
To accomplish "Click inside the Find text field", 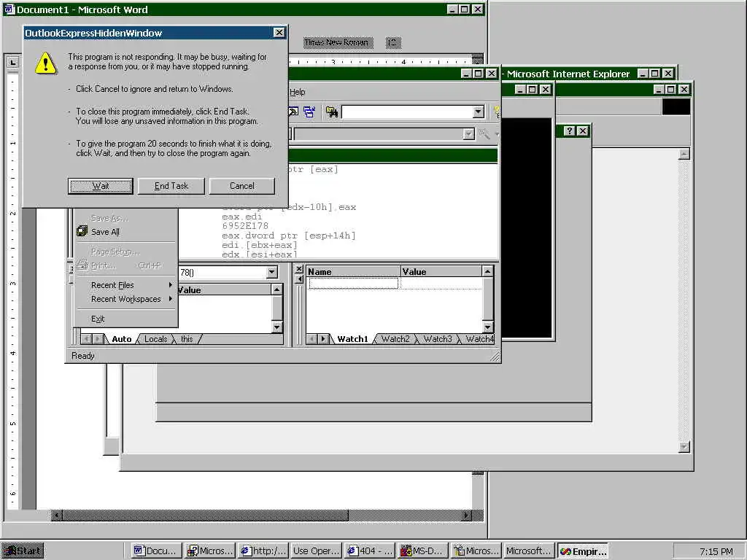I will click(x=407, y=112).
